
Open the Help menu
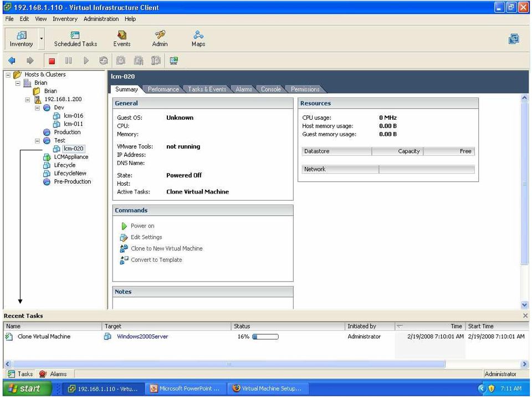(130, 19)
